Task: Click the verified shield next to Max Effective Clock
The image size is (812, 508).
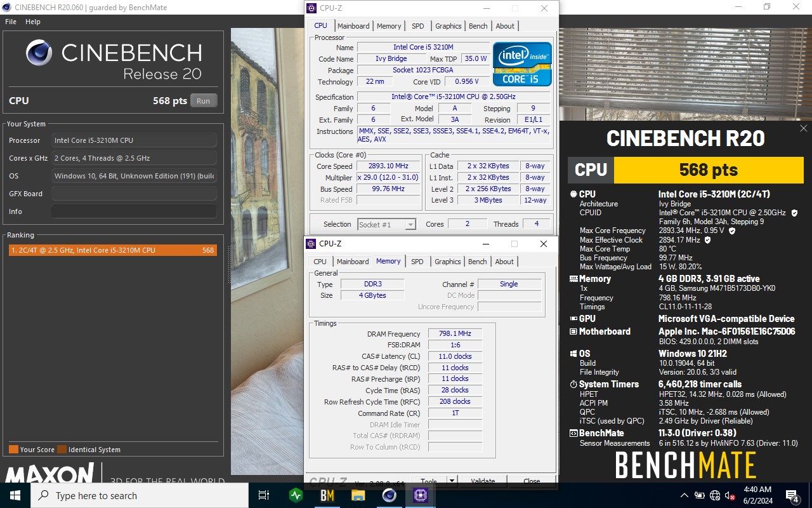Action: (708, 240)
